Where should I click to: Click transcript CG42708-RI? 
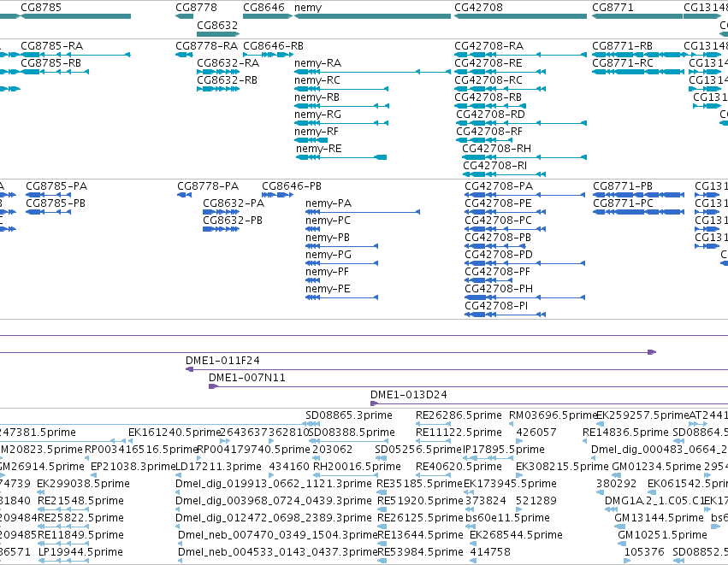504,174
